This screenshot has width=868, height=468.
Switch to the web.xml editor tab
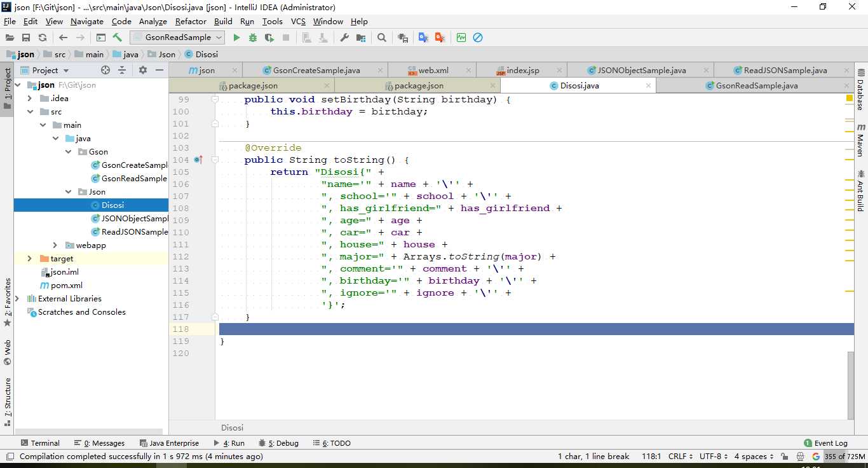[x=433, y=70]
